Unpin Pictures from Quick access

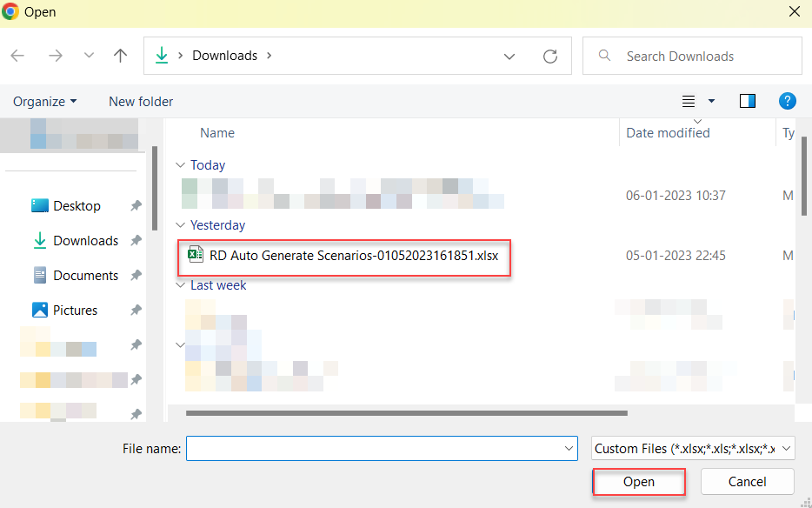tap(136, 310)
